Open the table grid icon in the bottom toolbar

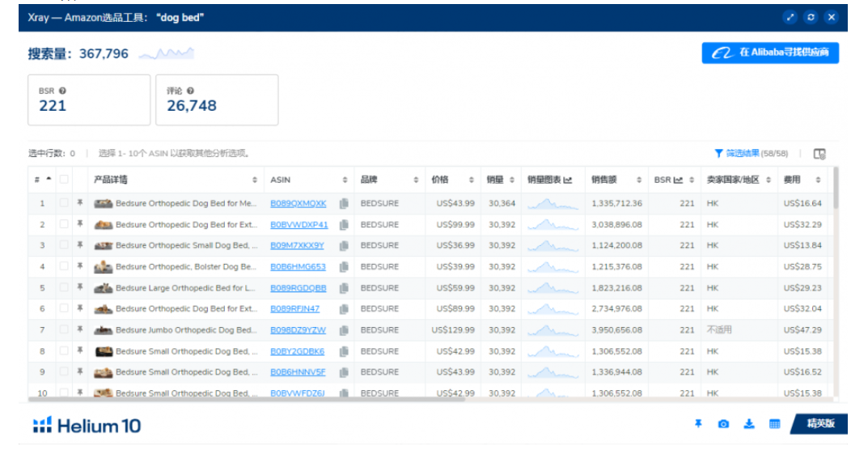coord(774,424)
